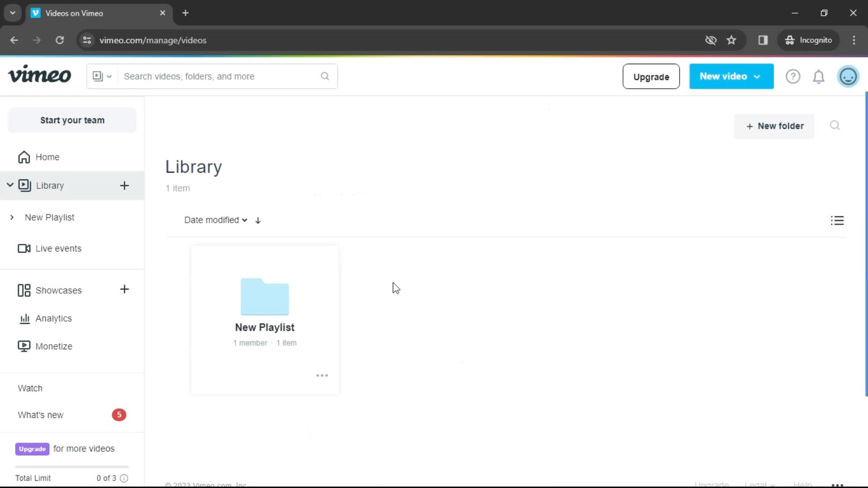Open the New Playlist folder thumbnail
This screenshot has width=868, height=488.
264,297
